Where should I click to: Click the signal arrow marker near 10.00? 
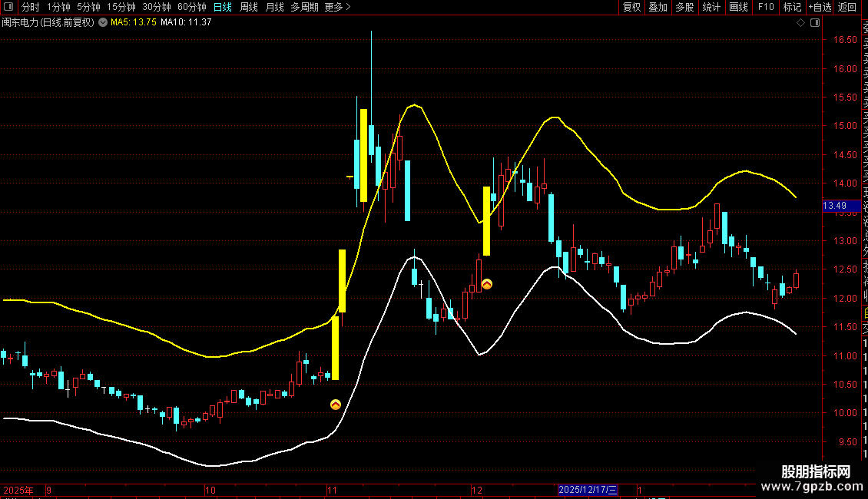(x=336, y=405)
